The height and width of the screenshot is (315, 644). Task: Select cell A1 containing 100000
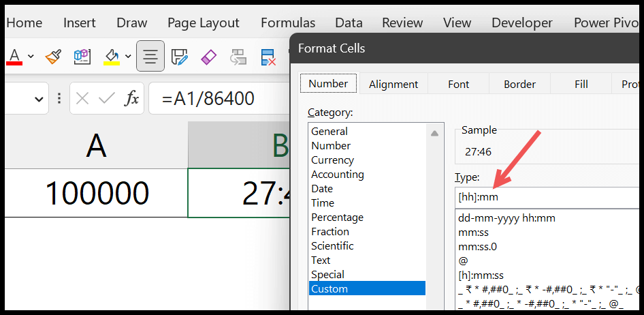[x=97, y=193]
